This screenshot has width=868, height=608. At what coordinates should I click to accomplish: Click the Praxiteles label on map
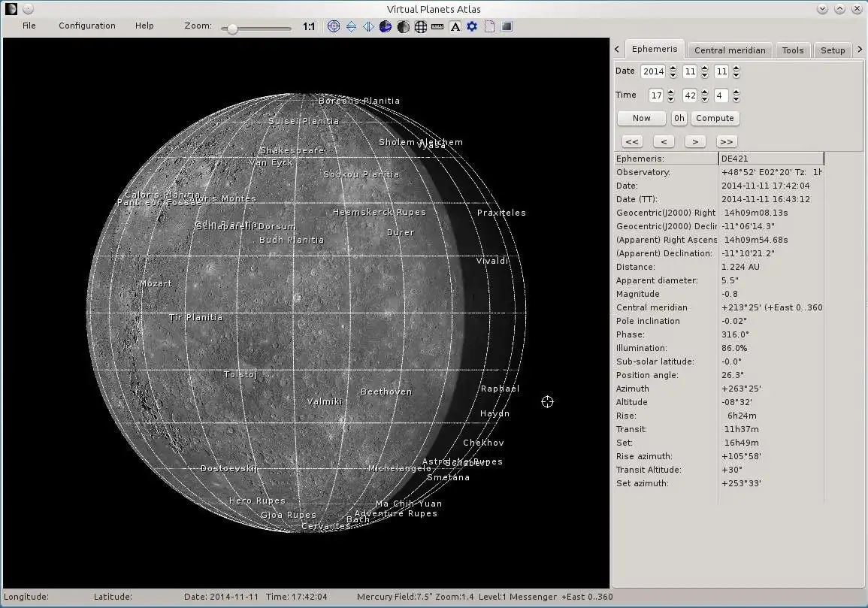501,213
